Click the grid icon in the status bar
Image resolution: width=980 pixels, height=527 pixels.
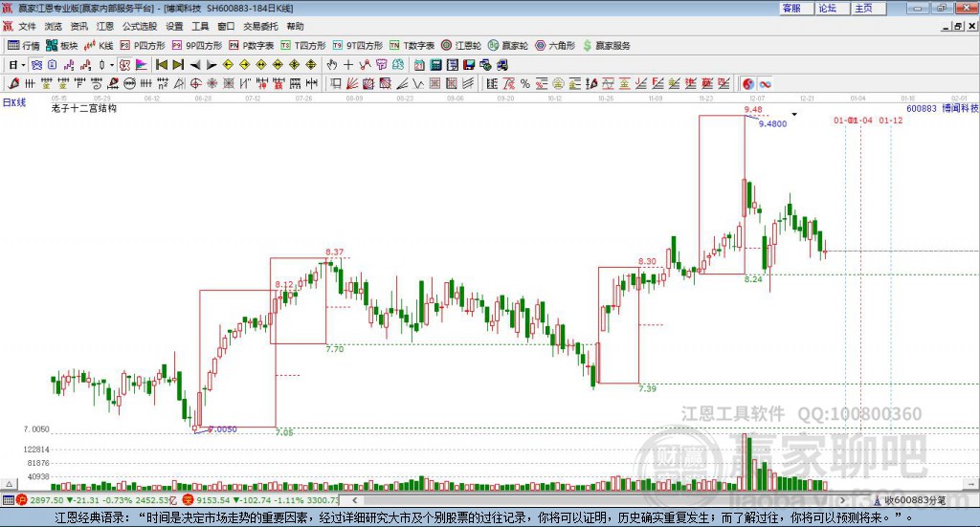click(8, 500)
